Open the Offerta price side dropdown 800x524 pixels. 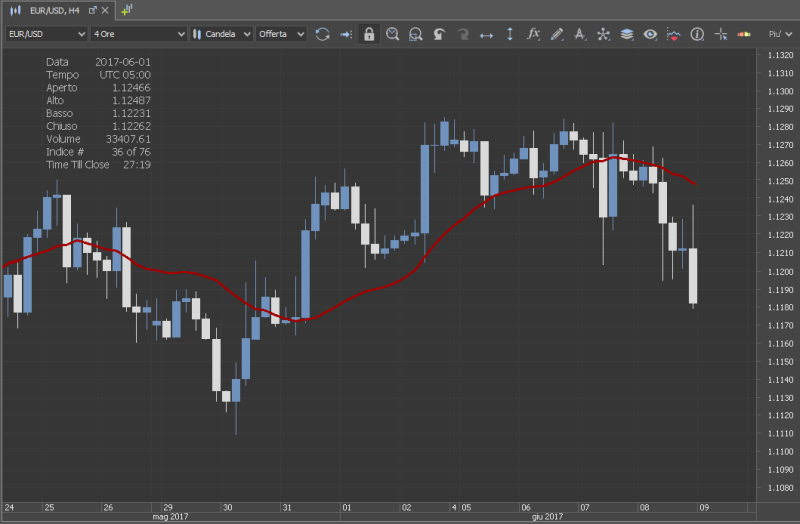coord(280,34)
